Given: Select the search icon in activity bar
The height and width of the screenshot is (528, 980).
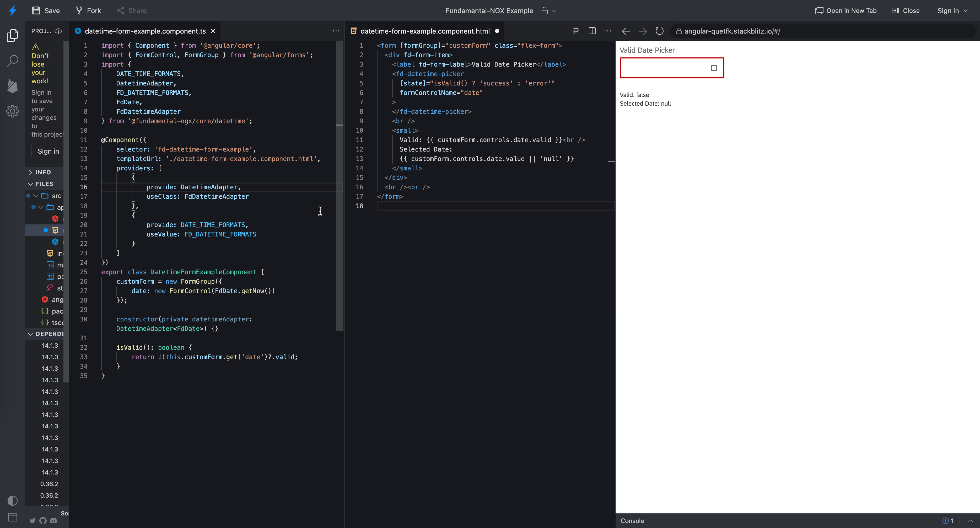Looking at the screenshot, I should pos(13,61).
